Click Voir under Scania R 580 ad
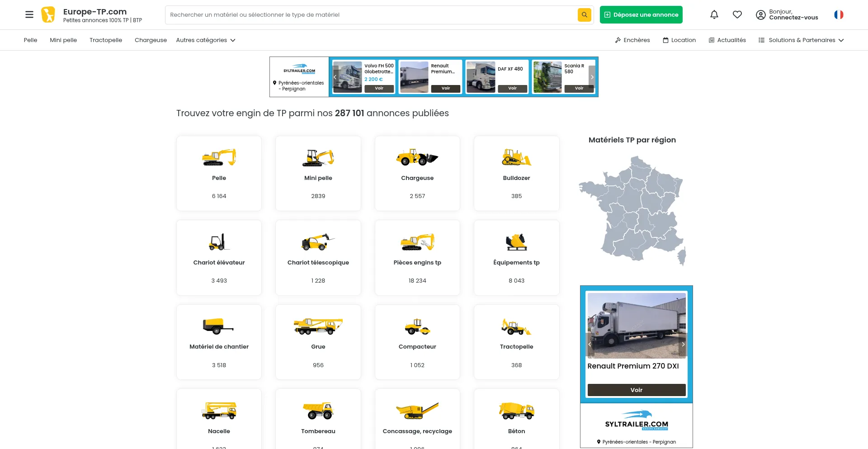Image resolution: width=868 pixels, height=449 pixels. (x=579, y=89)
